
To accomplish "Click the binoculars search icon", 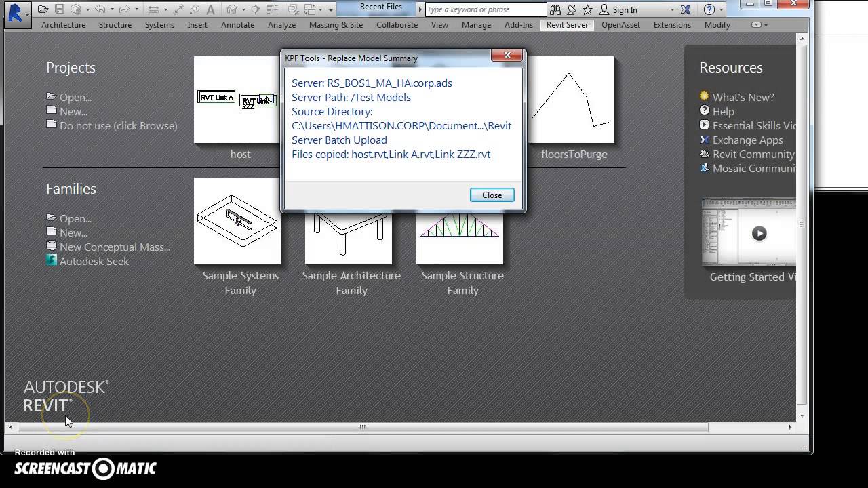I will 555,9.
